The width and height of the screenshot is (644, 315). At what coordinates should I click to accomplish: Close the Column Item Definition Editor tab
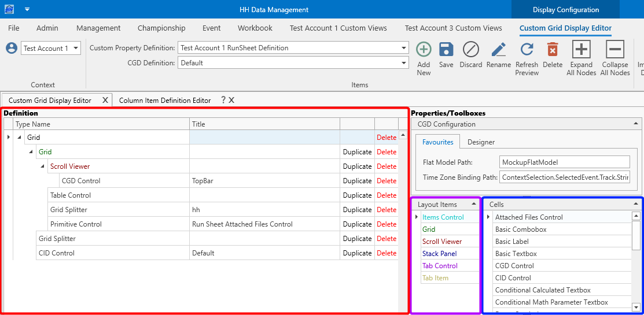[231, 100]
